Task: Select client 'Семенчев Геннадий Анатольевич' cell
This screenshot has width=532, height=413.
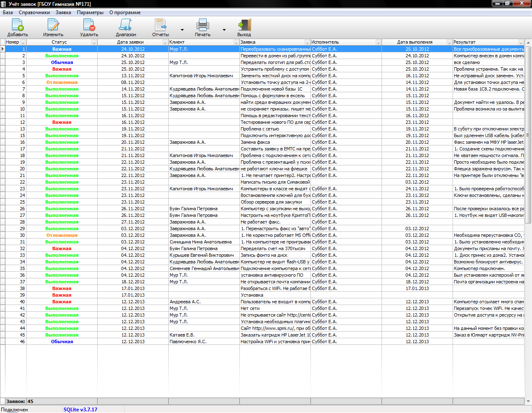Action: (204, 268)
